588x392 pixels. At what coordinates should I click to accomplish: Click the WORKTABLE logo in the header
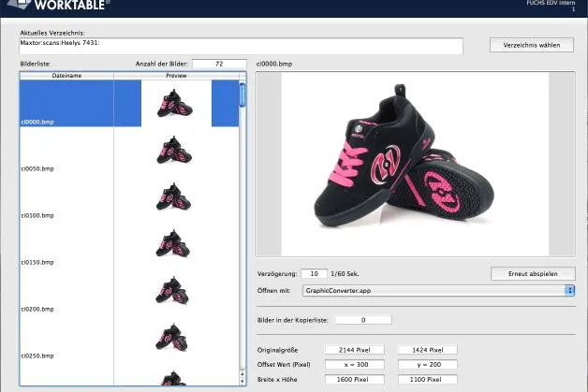(58, 5)
